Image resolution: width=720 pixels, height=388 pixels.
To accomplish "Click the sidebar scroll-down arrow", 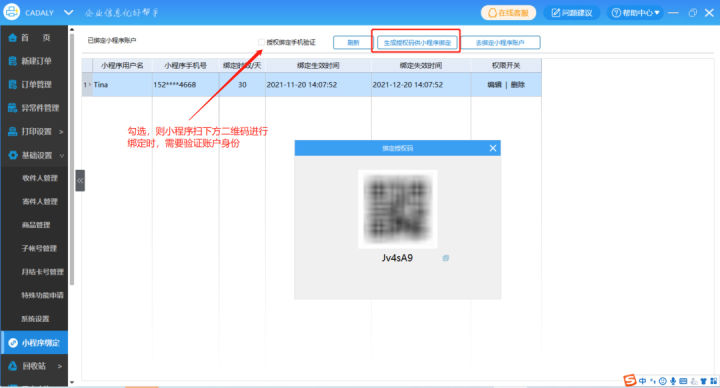I will click(x=72, y=382).
